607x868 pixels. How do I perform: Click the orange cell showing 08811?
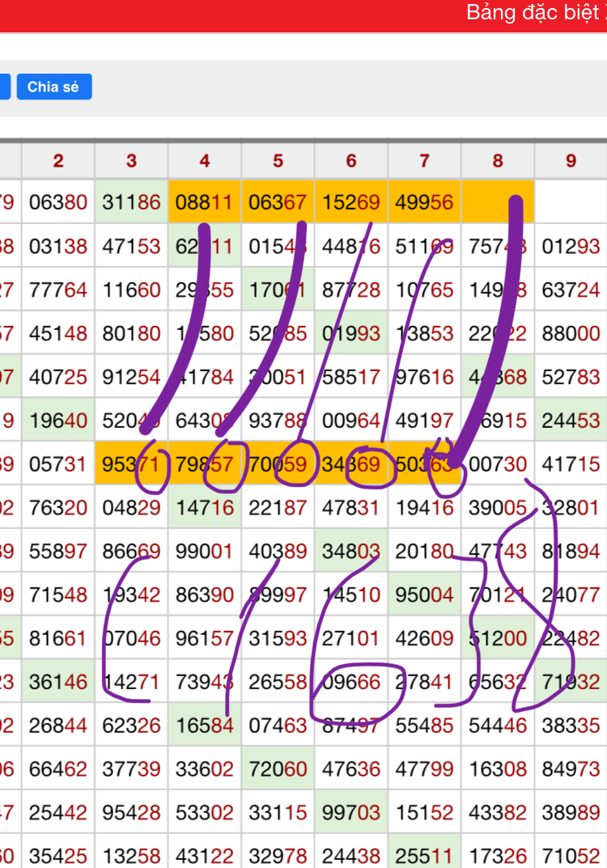click(x=205, y=202)
